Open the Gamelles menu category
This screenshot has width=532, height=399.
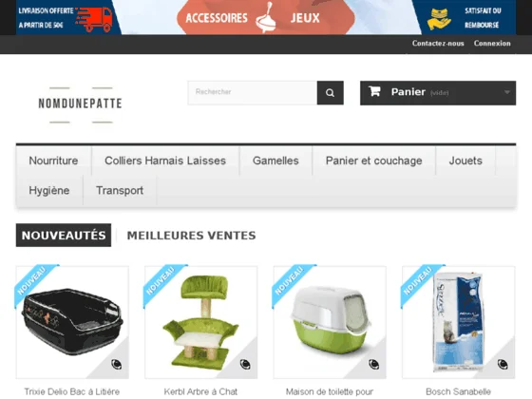click(x=275, y=161)
